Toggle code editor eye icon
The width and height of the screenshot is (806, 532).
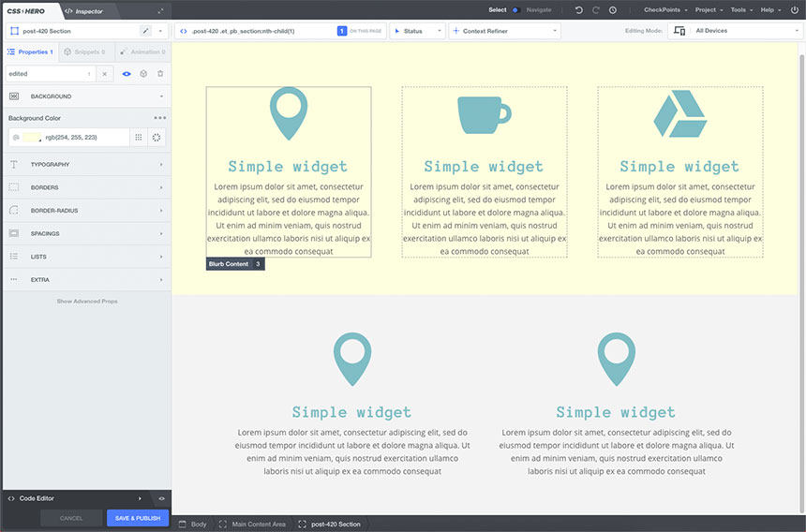(161, 498)
